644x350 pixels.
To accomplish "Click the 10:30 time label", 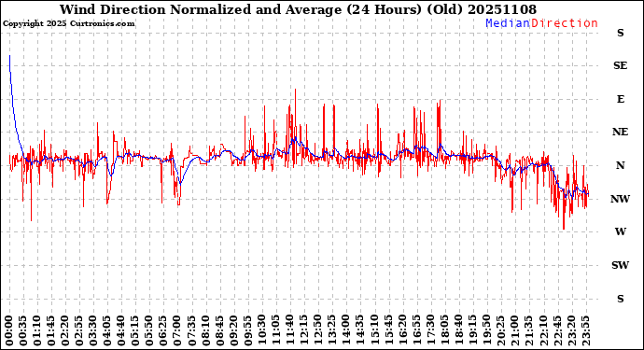I will [262, 330].
